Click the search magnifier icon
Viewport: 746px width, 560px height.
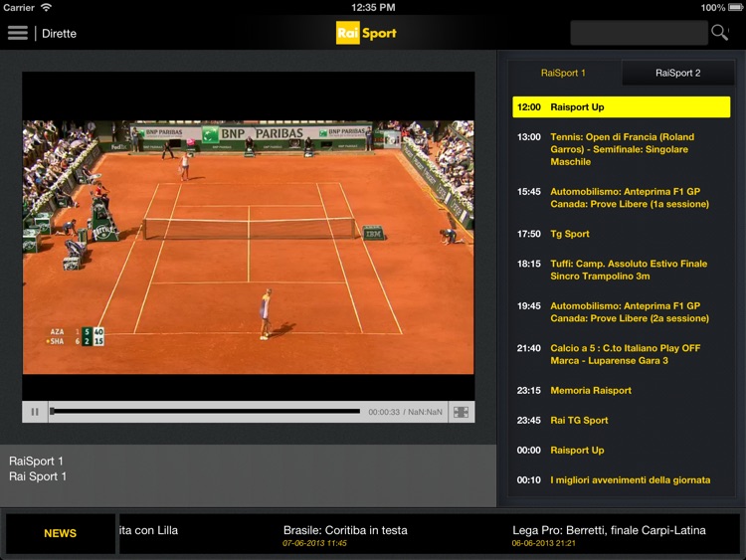(x=719, y=33)
